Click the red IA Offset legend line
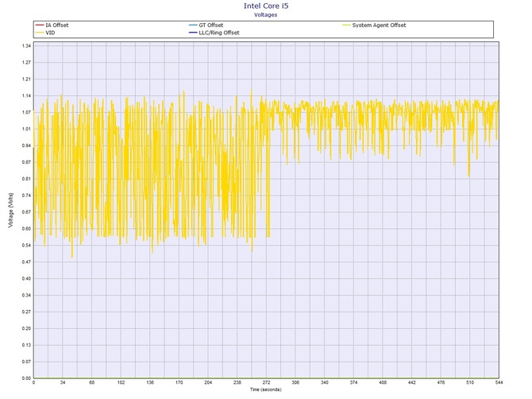Screen dimensions: 532x399 pyautogui.click(x=40, y=25)
